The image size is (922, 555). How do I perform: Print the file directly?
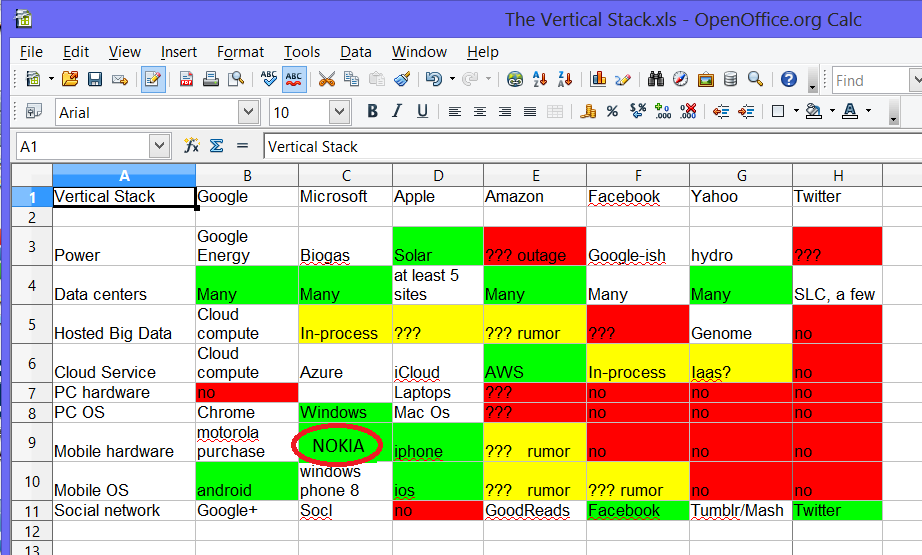pyautogui.click(x=211, y=79)
